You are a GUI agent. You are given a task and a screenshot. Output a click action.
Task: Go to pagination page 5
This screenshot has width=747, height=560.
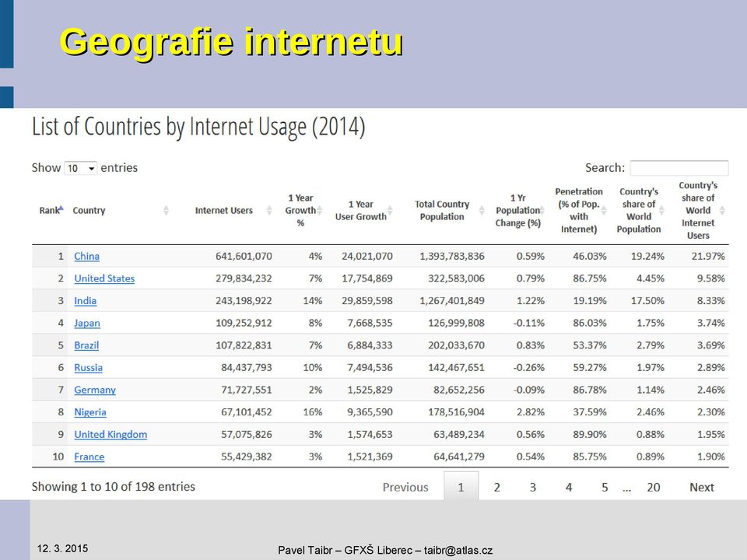pos(605,487)
